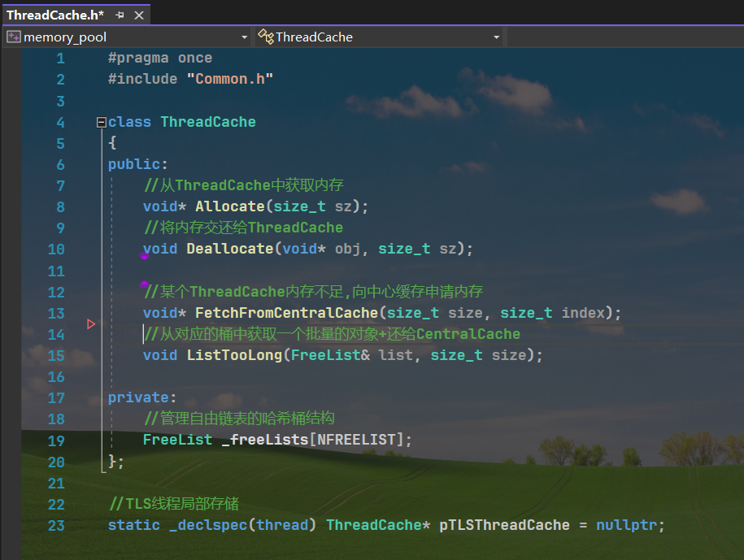Click the ListTooLong function name

pos(234,354)
